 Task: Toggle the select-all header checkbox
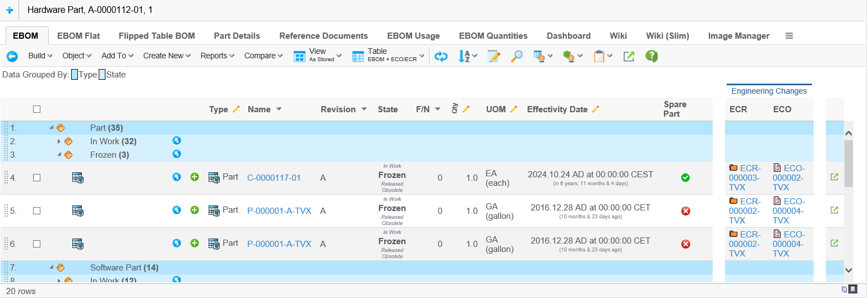pos(37,109)
